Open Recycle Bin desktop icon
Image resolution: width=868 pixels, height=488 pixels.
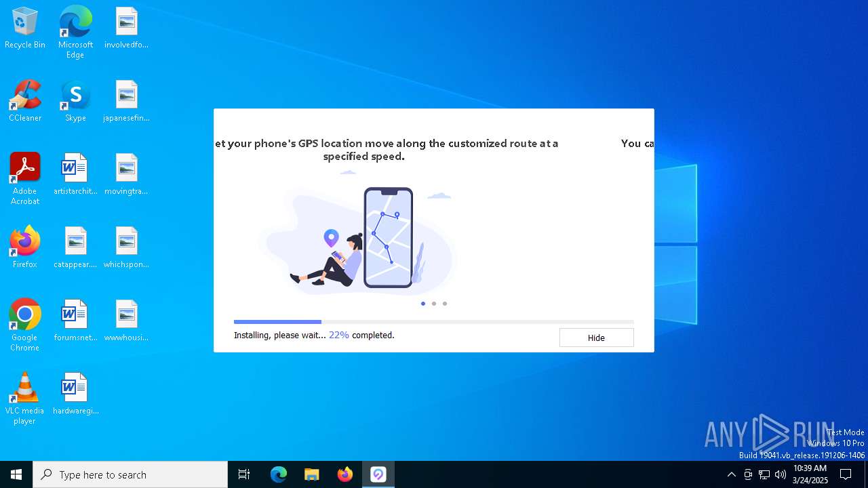coord(25,28)
